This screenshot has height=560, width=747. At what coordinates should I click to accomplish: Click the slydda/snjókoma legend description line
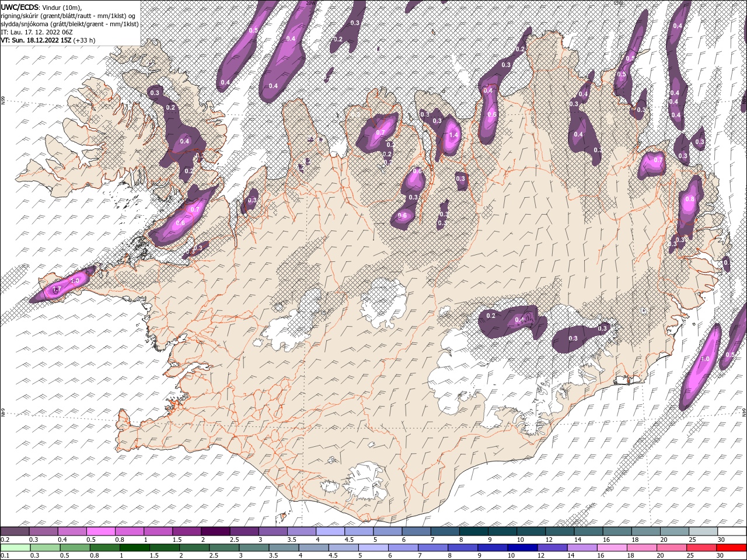(x=69, y=23)
